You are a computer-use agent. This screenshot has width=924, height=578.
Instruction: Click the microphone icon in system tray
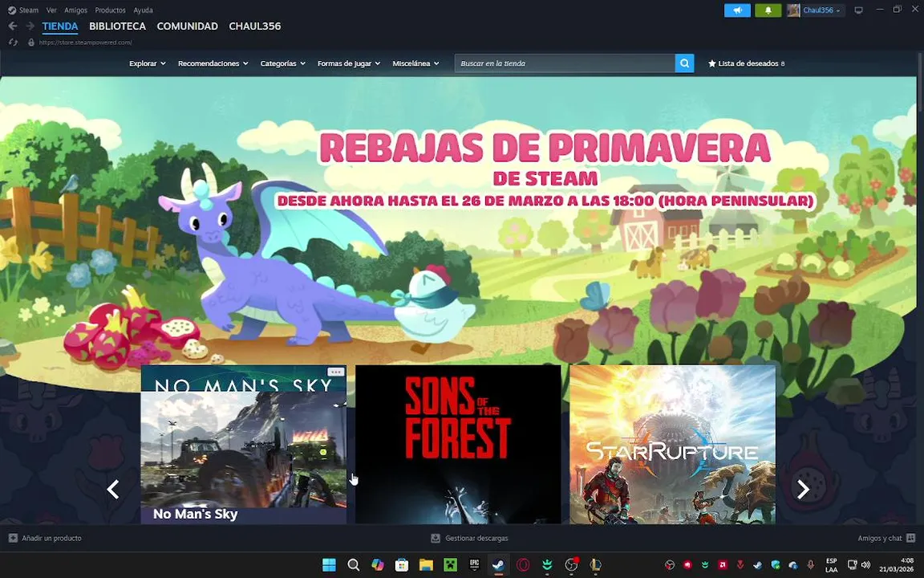810,565
